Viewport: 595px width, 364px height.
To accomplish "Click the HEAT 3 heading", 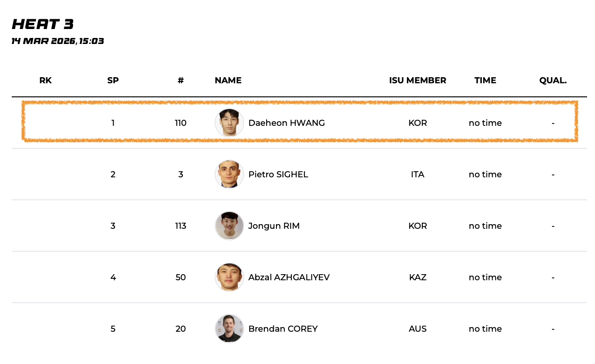I will (43, 24).
